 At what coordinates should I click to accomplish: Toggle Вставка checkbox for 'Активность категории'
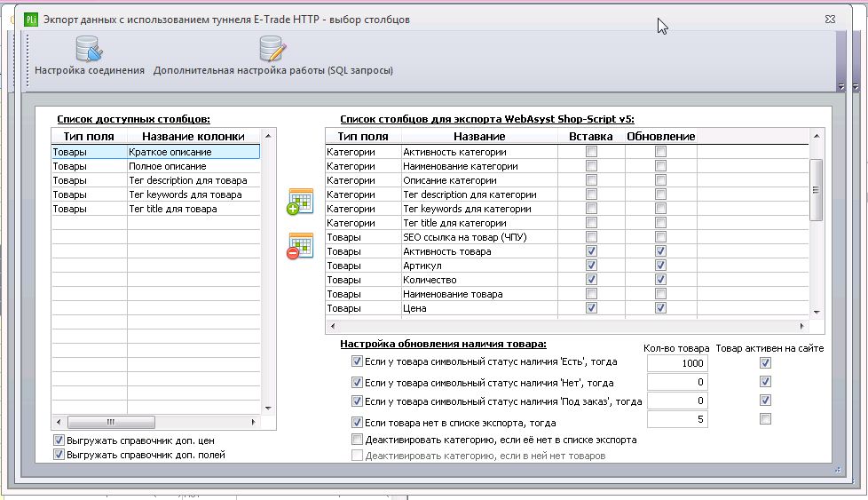point(592,151)
